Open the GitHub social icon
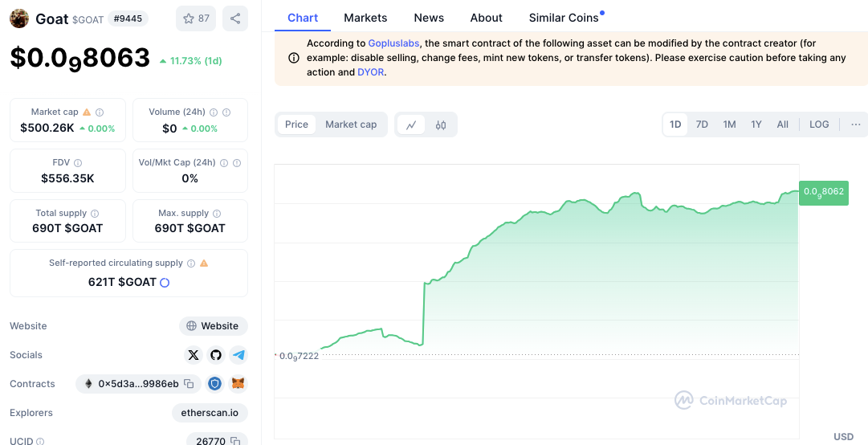This screenshot has height=445, width=868. [x=216, y=355]
